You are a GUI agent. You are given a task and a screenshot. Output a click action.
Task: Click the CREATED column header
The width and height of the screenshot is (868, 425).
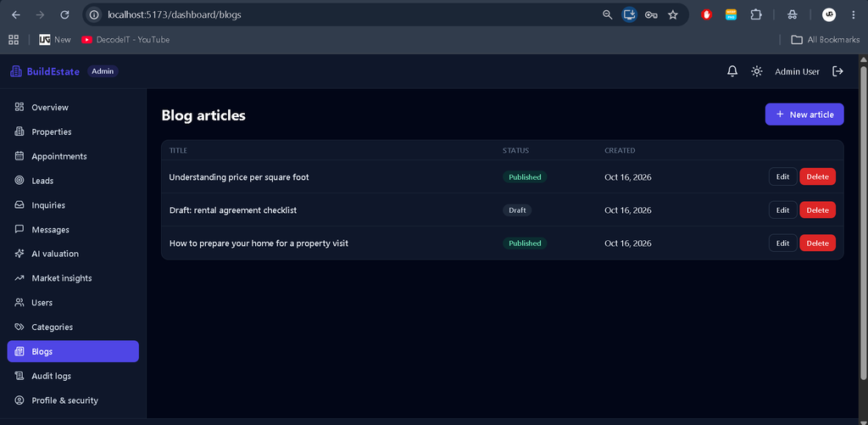pos(620,150)
